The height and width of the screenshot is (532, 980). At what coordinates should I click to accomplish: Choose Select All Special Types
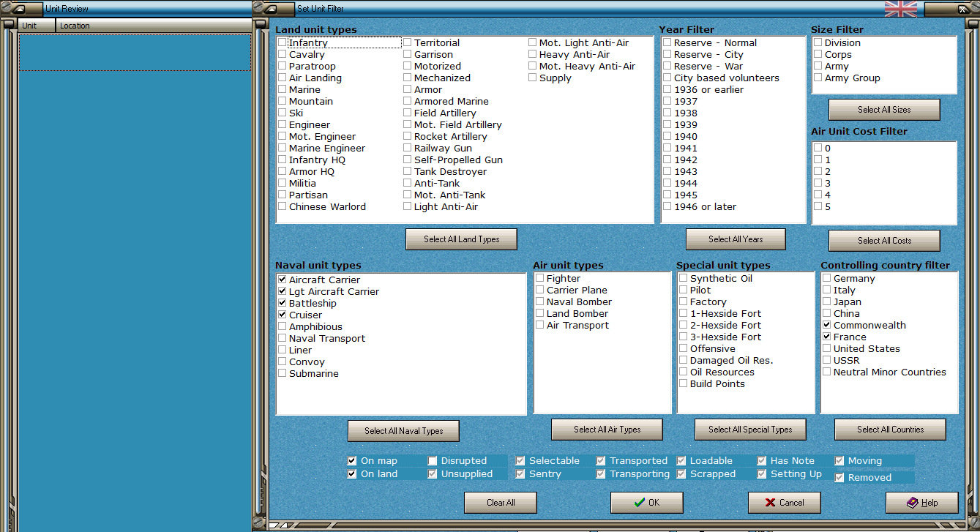click(x=750, y=430)
